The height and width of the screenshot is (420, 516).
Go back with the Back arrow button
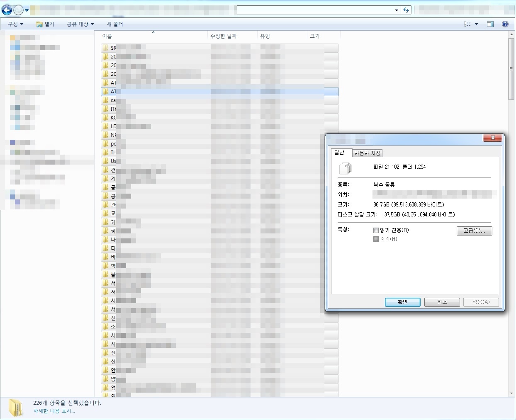coord(7,10)
